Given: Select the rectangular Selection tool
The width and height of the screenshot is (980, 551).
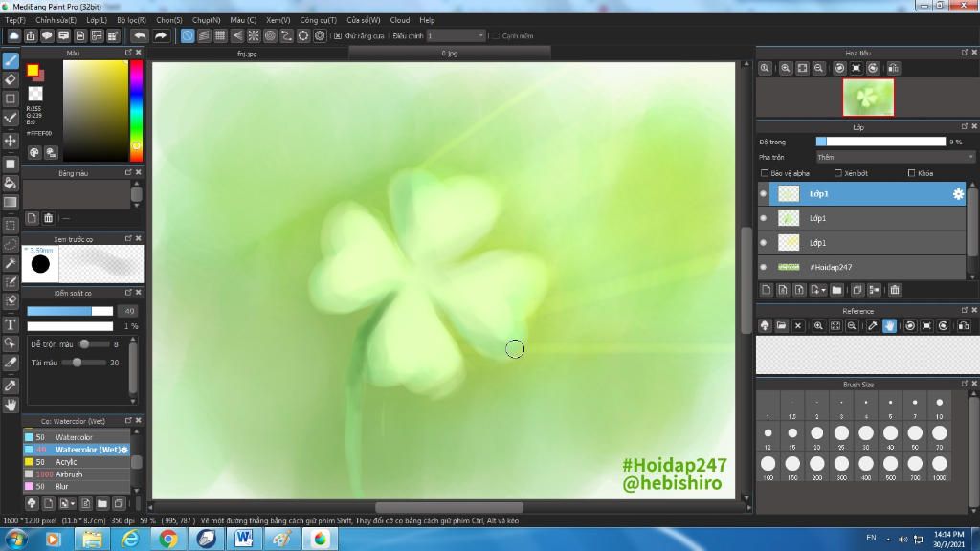Looking at the screenshot, I should pyautogui.click(x=11, y=226).
